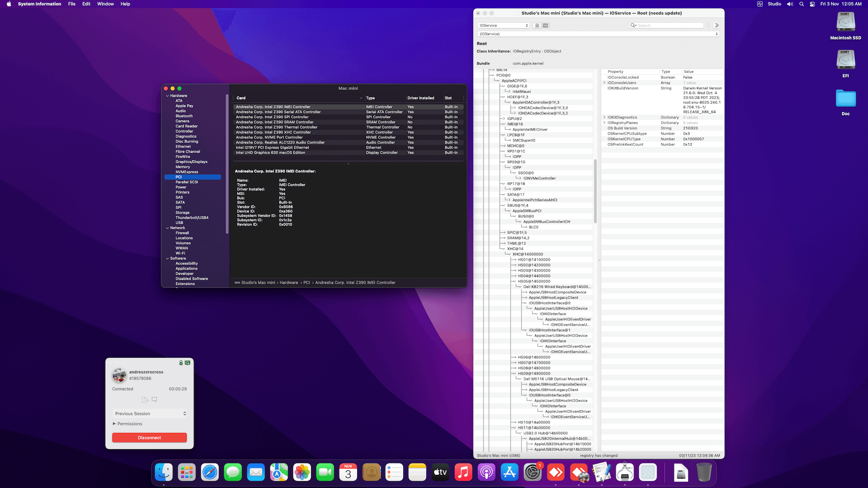Expand the IORegistryPlanes property row
868x488 pixels.
[604, 123]
